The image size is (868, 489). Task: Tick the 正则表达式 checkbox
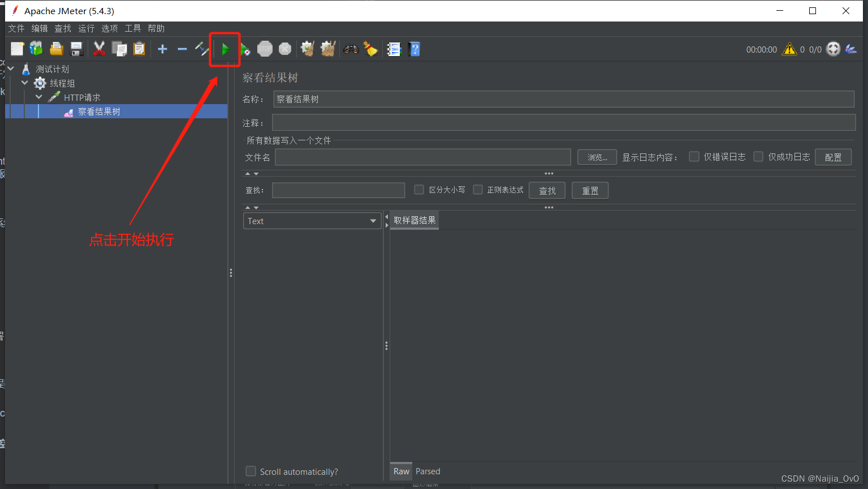coord(478,190)
